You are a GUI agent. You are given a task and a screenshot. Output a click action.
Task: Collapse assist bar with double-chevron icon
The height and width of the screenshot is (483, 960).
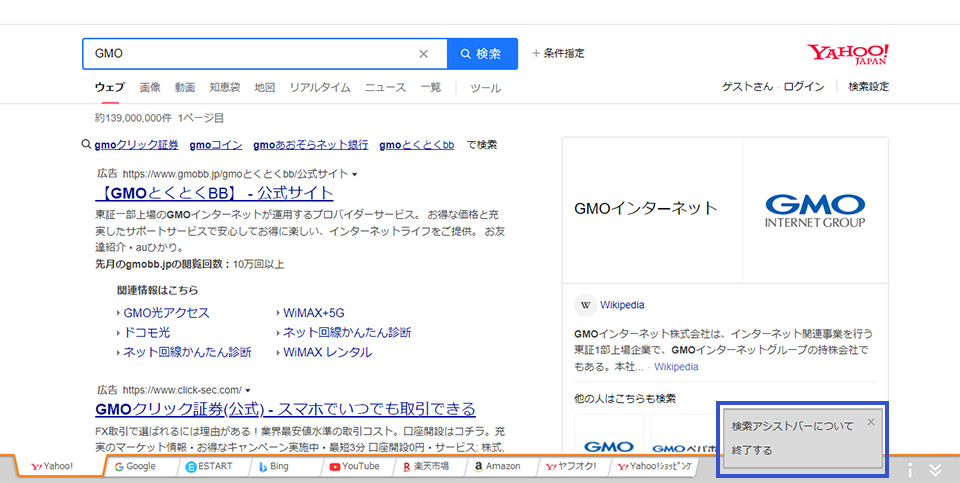(x=935, y=470)
